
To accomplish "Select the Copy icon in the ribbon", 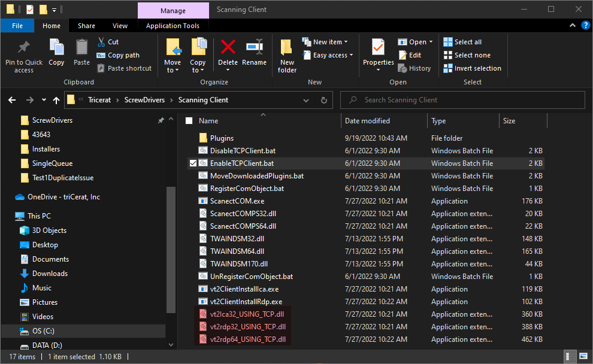I will coord(56,54).
